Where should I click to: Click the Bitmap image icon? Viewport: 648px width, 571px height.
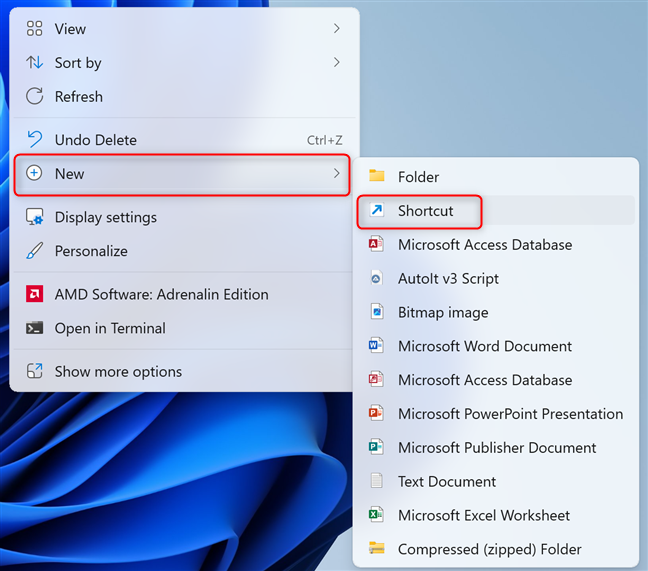pyautogui.click(x=377, y=312)
